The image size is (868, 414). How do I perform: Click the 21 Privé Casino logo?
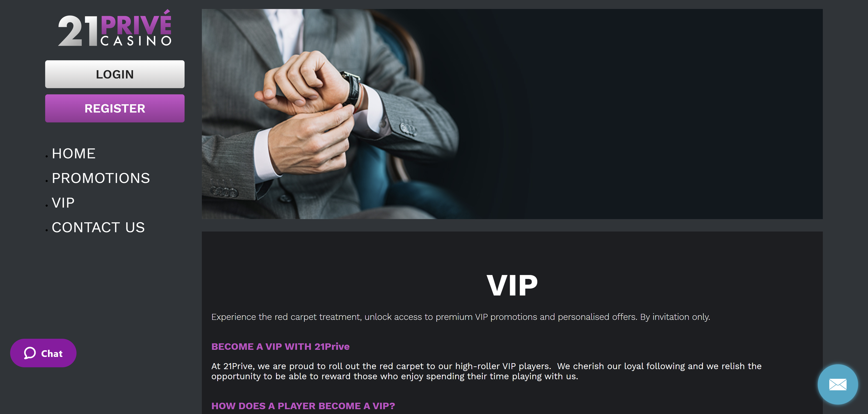pyautogui.click(x=115, y=28)
